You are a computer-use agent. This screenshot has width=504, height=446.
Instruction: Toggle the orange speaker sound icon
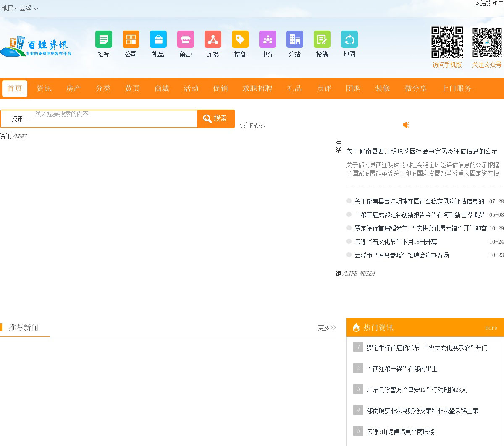pyautogui.click(x=406, y=125)
